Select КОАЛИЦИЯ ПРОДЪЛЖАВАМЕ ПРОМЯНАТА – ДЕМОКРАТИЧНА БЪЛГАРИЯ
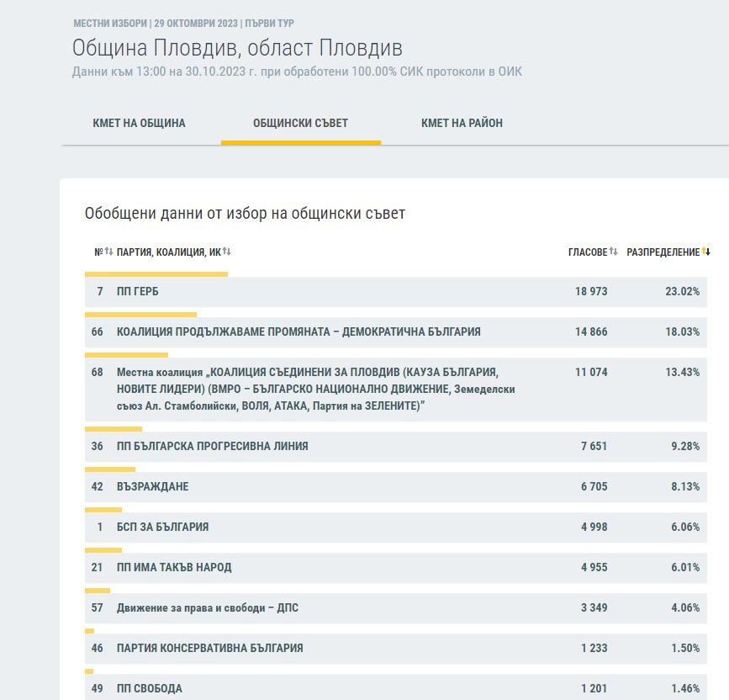The image size is (729, 700). pos(298,332)
